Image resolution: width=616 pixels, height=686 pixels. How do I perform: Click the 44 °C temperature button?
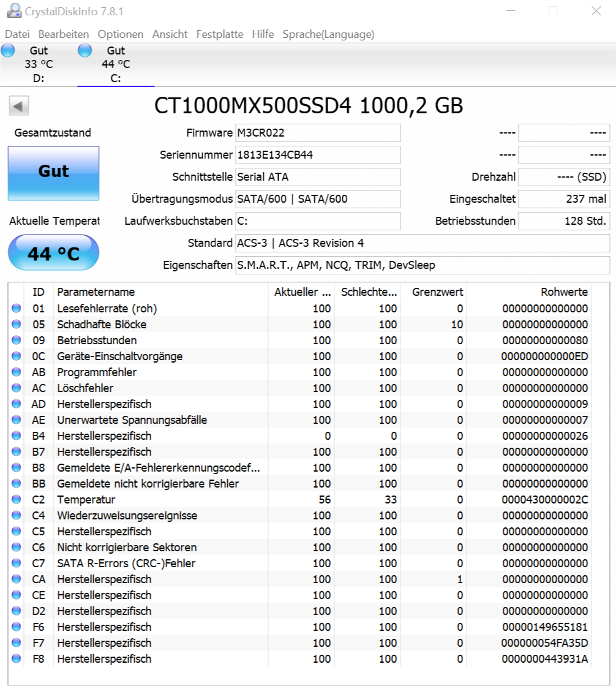54,252
